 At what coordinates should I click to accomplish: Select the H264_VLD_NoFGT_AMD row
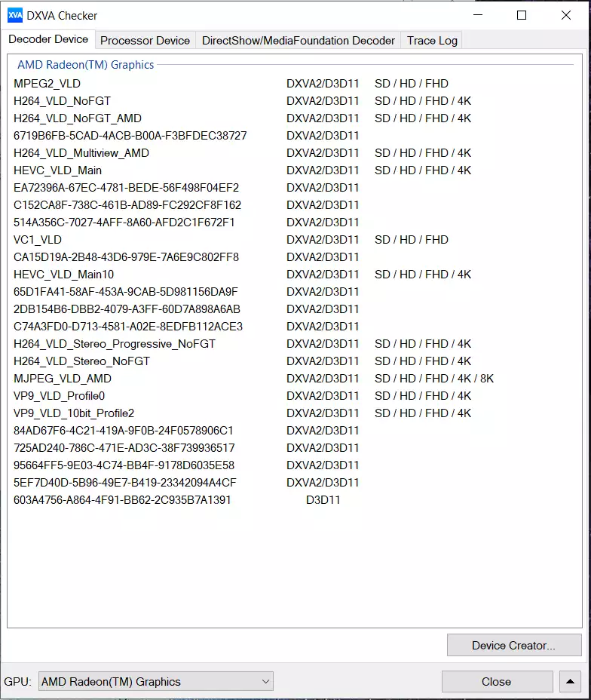(x=295, y=118)
